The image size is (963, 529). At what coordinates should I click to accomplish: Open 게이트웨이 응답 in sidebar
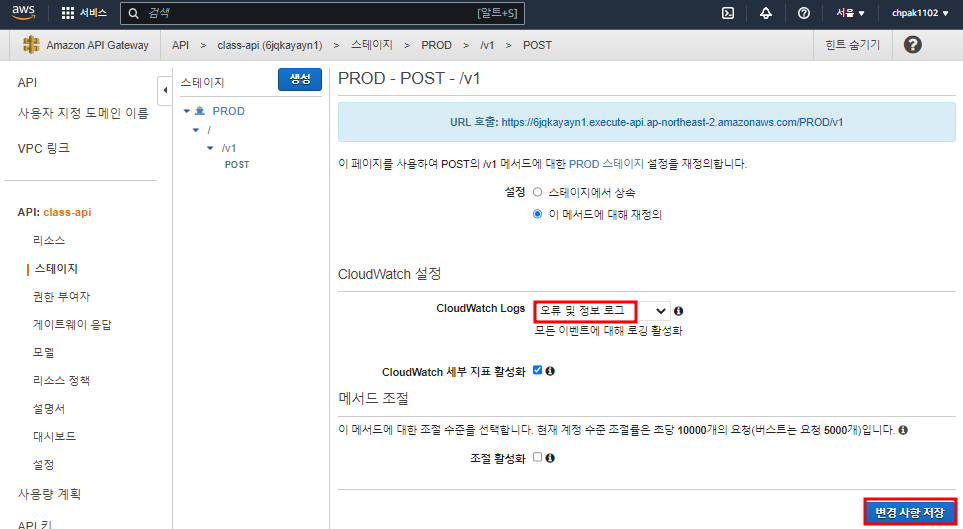[72, 324]
